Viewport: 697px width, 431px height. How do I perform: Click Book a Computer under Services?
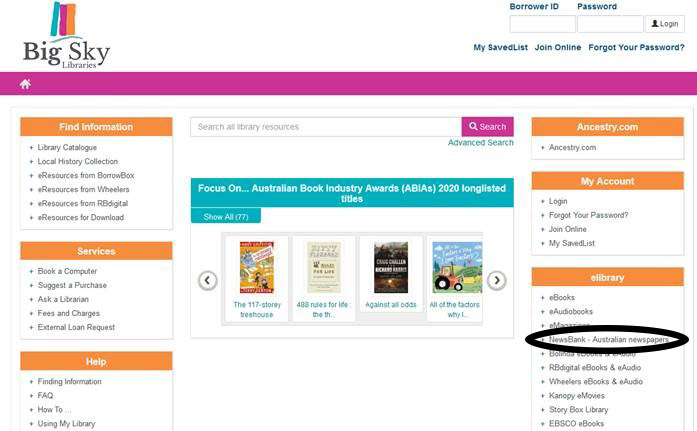[67, 271]
